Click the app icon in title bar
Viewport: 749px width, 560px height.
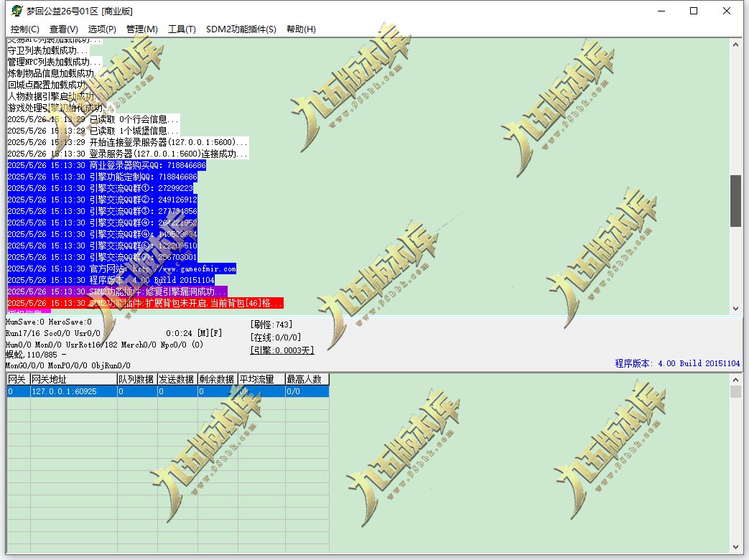click(17, 11)
